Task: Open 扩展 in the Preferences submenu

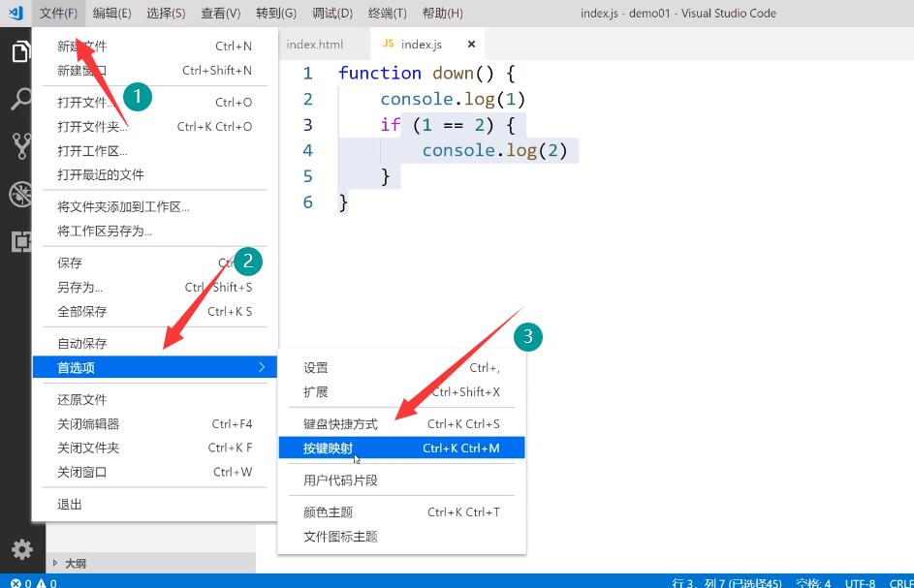Action: point(401,392)
